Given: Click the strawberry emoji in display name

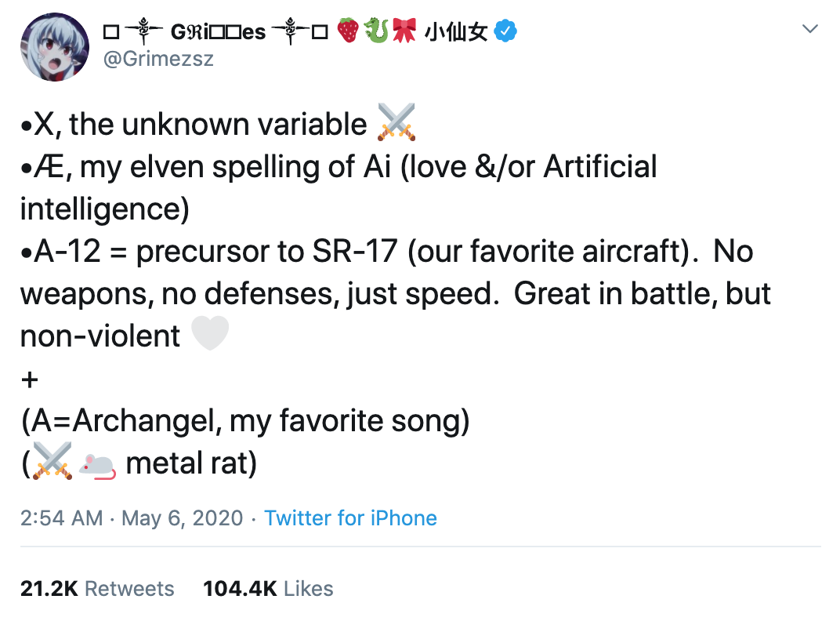Looking at the screenshot, I should (x=349, y=31).
